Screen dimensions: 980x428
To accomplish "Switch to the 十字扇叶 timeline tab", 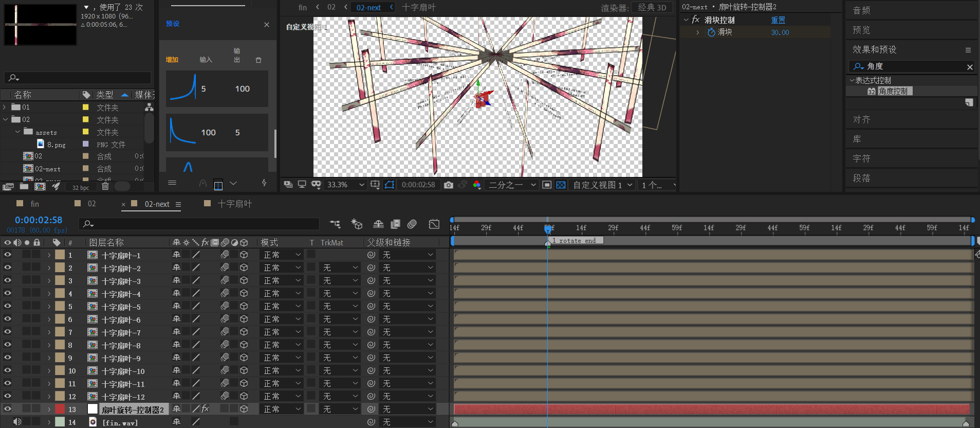I will tap(234, 204).
